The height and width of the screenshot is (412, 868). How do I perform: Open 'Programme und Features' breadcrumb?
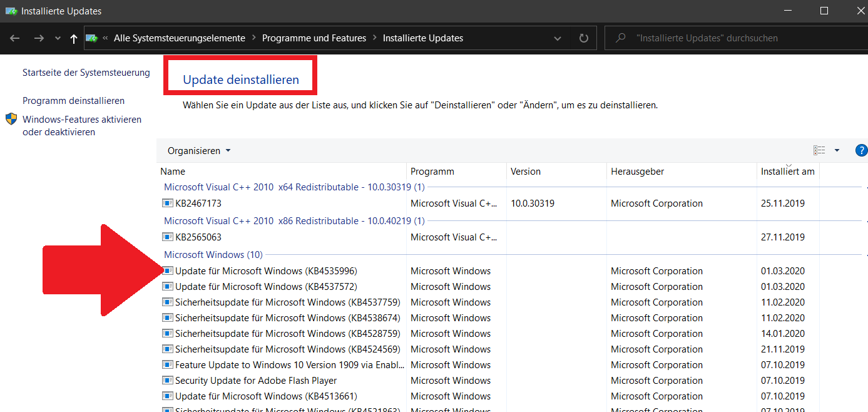click(x=314, y=38)
